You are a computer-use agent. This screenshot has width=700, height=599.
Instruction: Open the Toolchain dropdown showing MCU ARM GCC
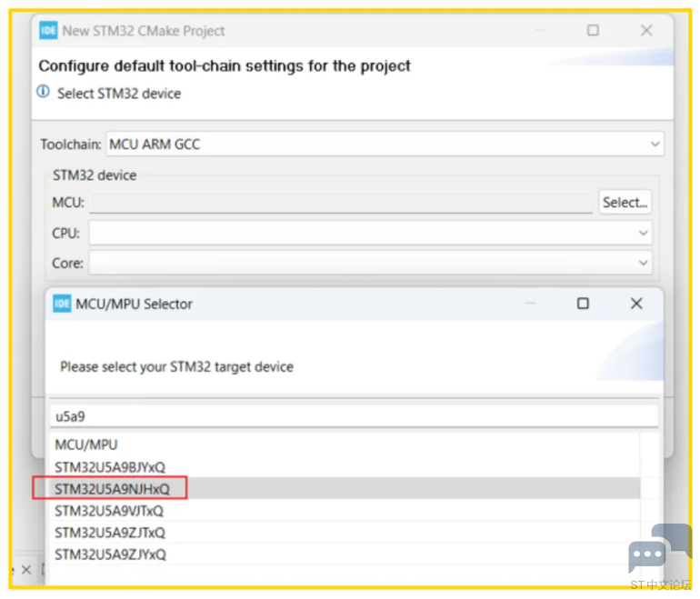[385, 144]
